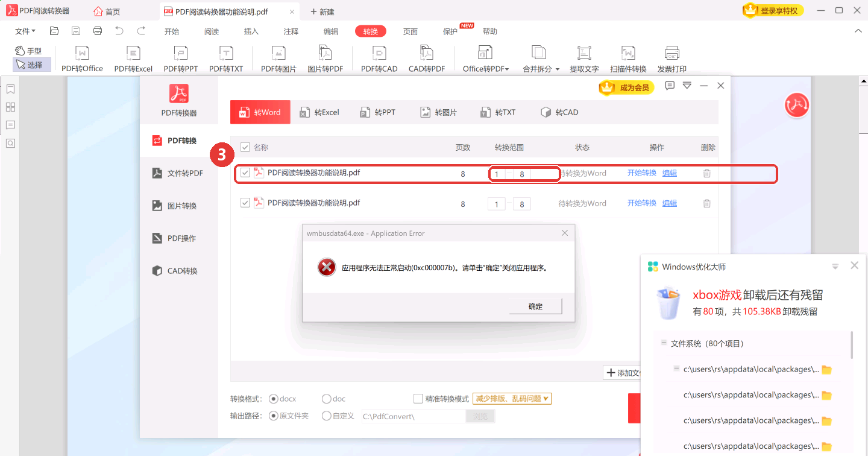Click the end page field of second PDF row
Screen dimensions: 868x456
(522, 204)
